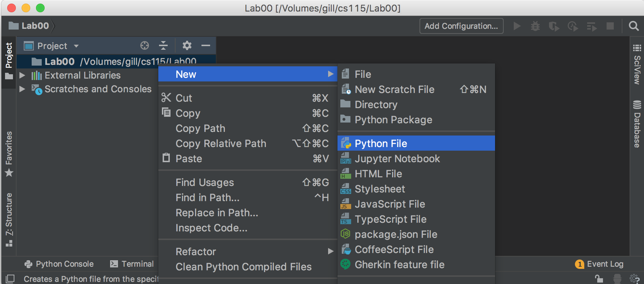
Task: Hide the Project panel with minus icon
Action: 206,45
